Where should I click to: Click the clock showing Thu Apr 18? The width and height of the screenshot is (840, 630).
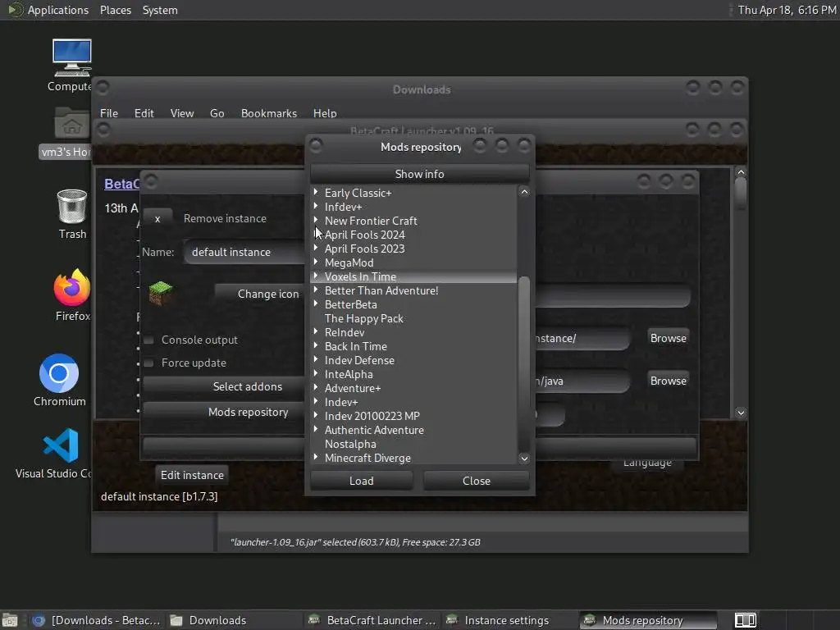787,10
